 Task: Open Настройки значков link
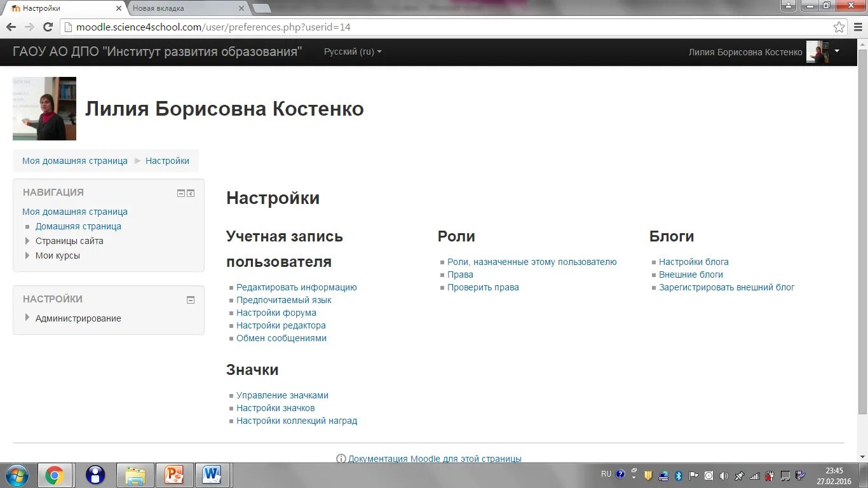point(276,408)
